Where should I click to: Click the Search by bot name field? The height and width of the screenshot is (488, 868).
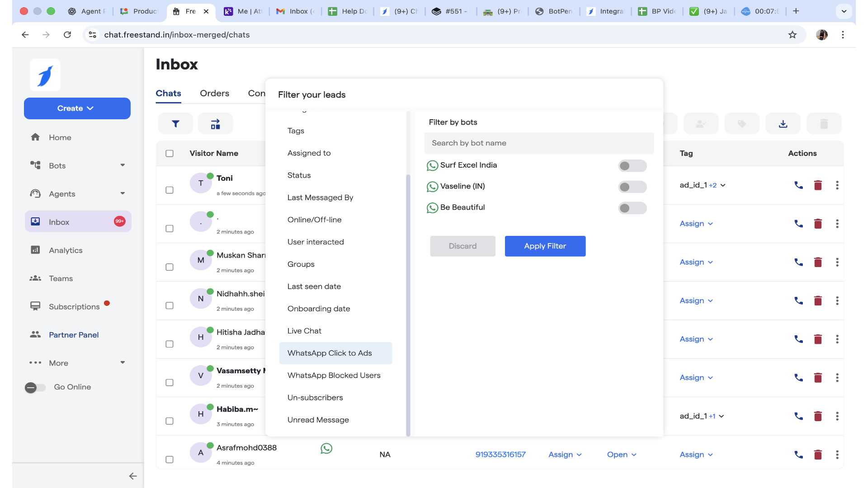tap(539, 143)
